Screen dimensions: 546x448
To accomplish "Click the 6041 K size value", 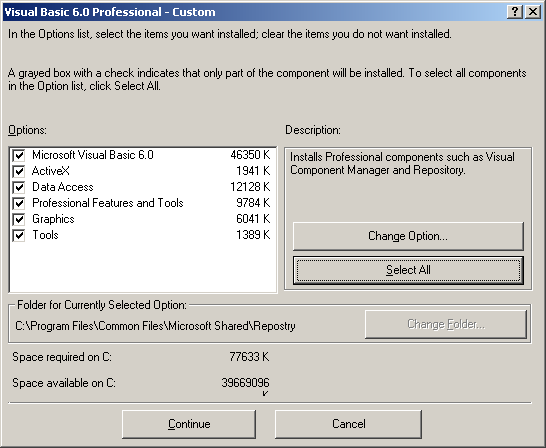I will point(253,219).
